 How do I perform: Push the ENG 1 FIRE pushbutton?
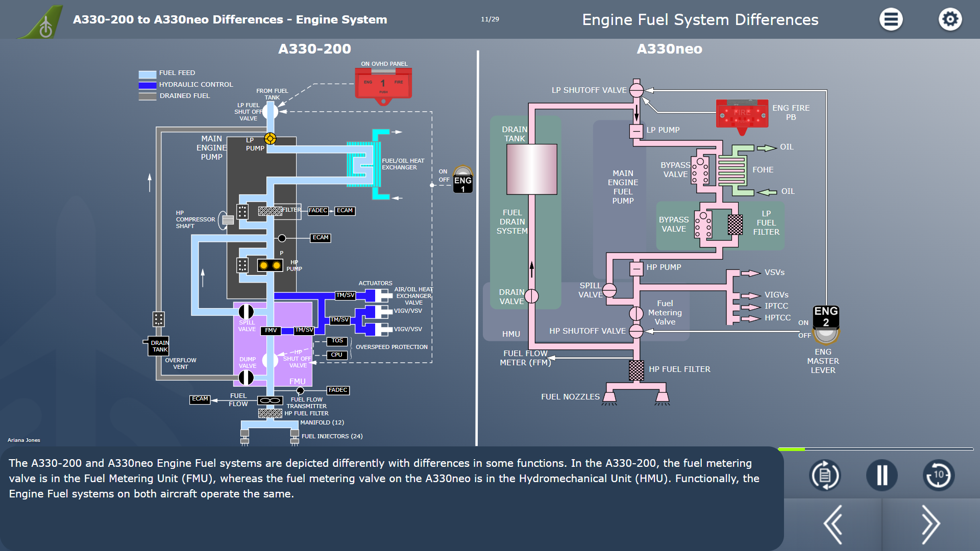(383, 84)
